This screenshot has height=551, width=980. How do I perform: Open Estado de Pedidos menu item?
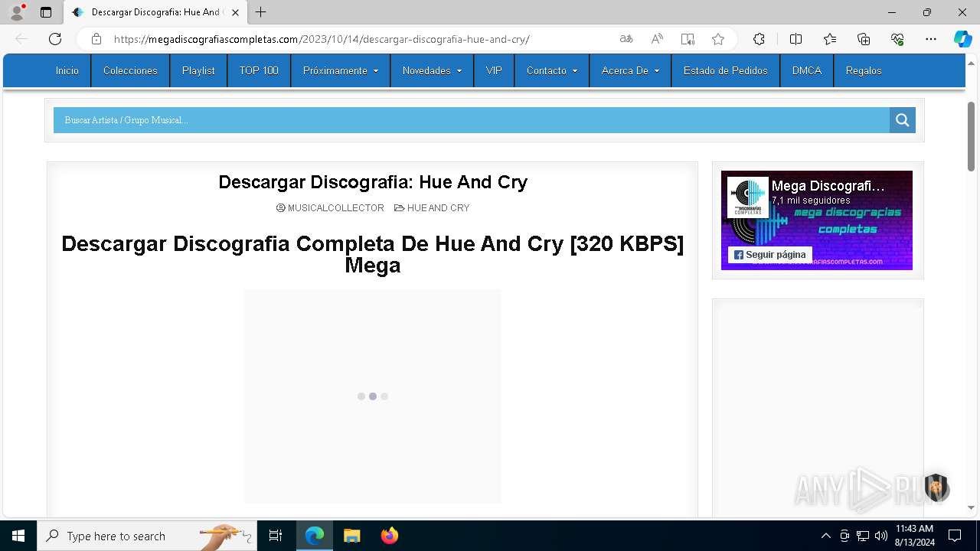tap(726, 70)
